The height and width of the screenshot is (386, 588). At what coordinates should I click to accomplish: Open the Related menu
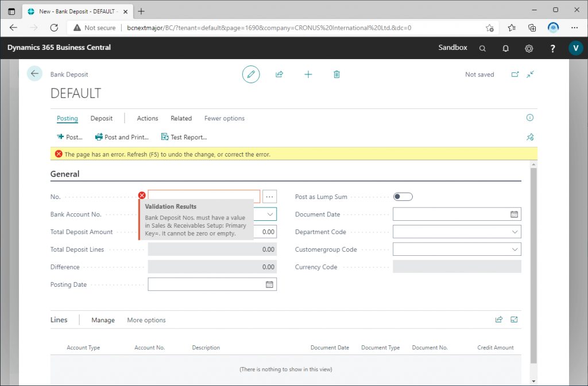(x=181, y=118)
